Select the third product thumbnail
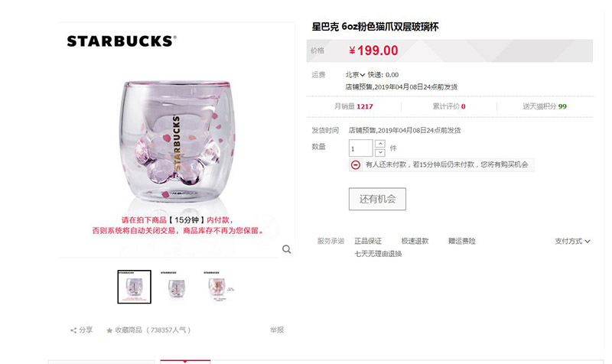This screenshot has width=612, height=364. pos(218,287)
